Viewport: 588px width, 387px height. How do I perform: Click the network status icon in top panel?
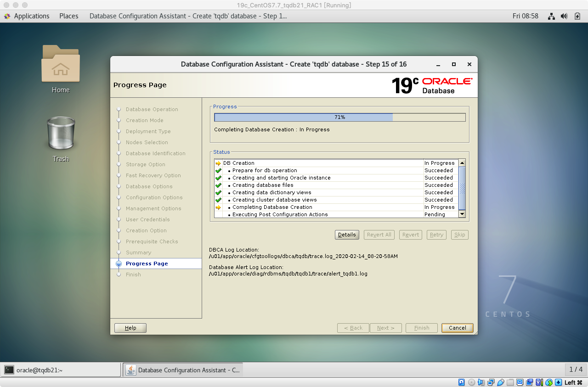tap(552, 16)
